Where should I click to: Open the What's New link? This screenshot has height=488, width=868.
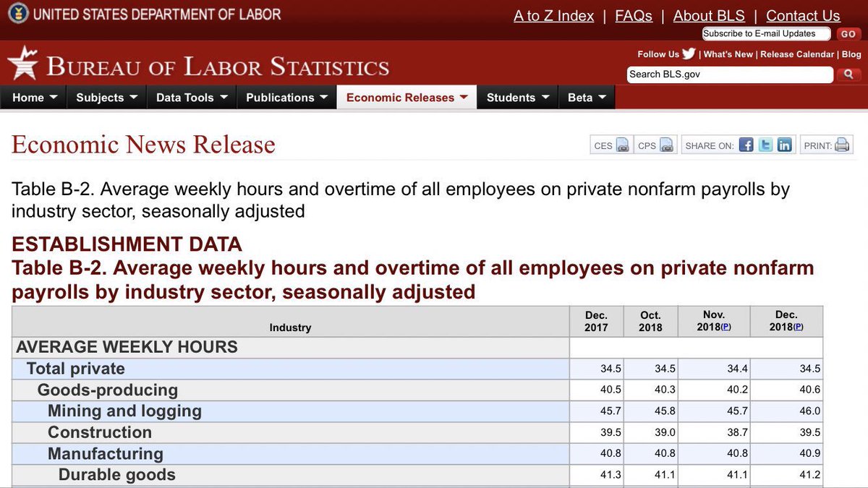click(728, 54)
